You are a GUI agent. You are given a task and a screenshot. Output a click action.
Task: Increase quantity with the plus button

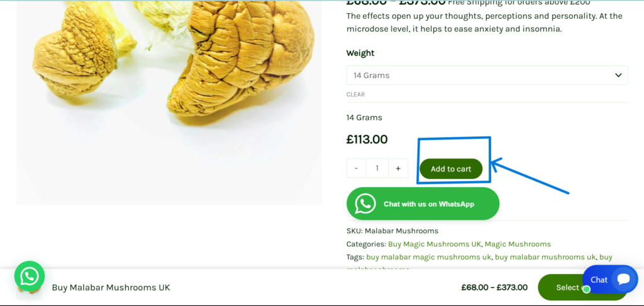(x=398, y=168)
